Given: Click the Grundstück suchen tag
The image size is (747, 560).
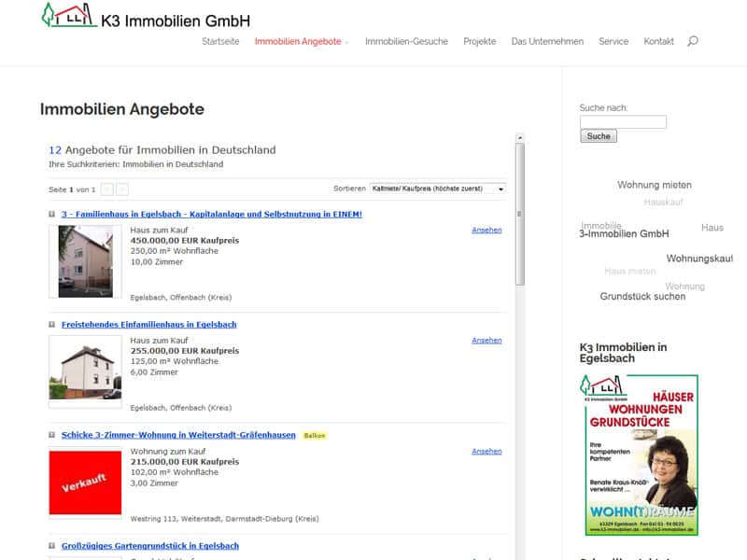Looking at the screenshot, I should coord(642,297).
